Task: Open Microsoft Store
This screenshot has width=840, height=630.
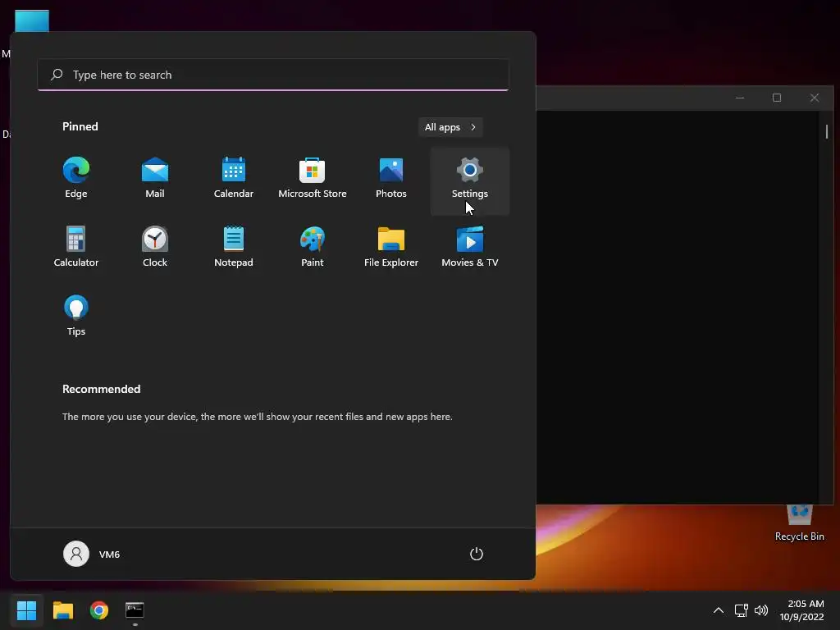Action: (313, 179)
